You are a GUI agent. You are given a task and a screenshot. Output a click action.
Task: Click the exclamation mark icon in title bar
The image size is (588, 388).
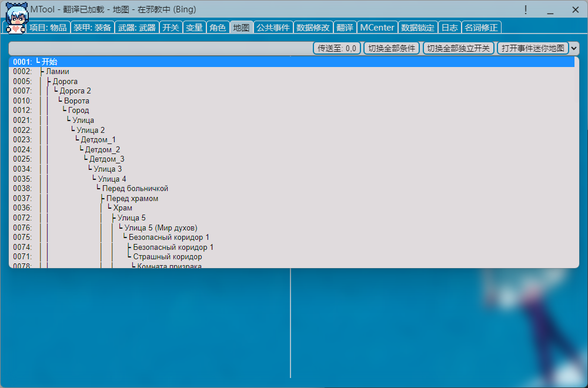525,9
